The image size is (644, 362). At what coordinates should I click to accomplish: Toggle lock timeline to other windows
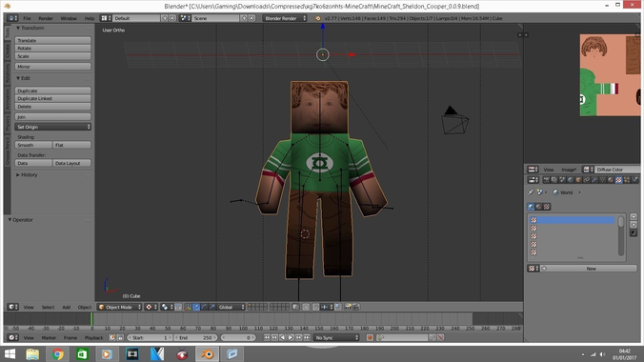tap(120, 338)
